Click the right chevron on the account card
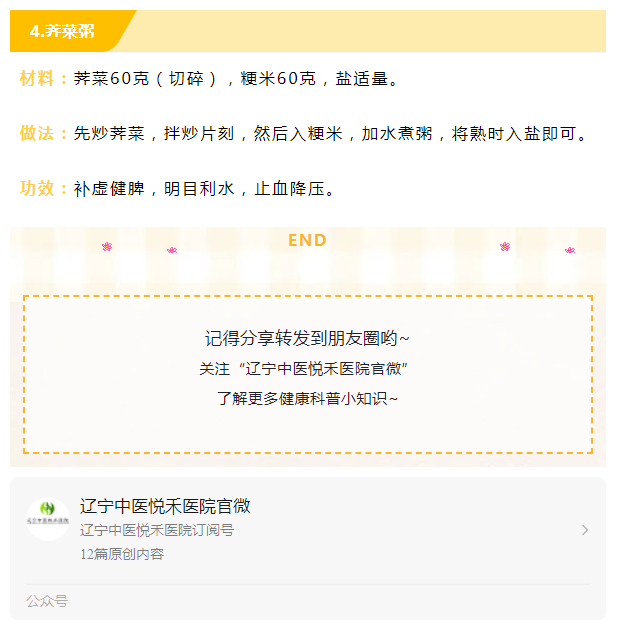Screen dimensions: 618x633 tap(585, 530)
